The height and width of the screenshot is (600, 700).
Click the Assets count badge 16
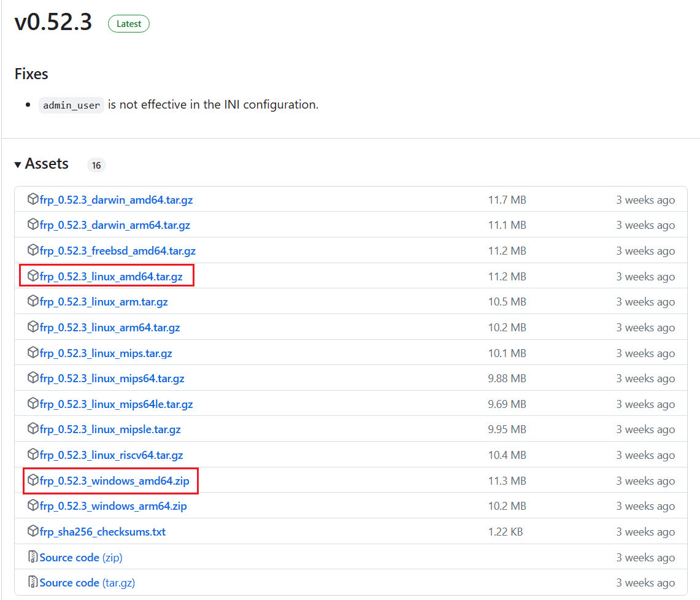point(96,165)
